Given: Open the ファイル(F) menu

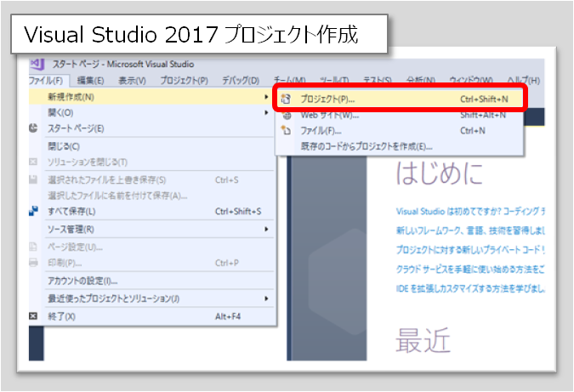Looking at the screenshot, I should pos(46,80).
